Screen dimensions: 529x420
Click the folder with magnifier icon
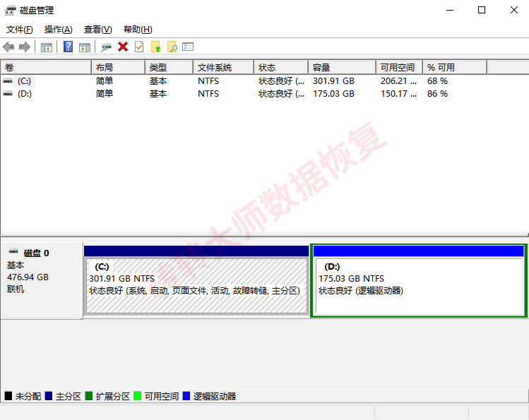click(x=172, y=47)
